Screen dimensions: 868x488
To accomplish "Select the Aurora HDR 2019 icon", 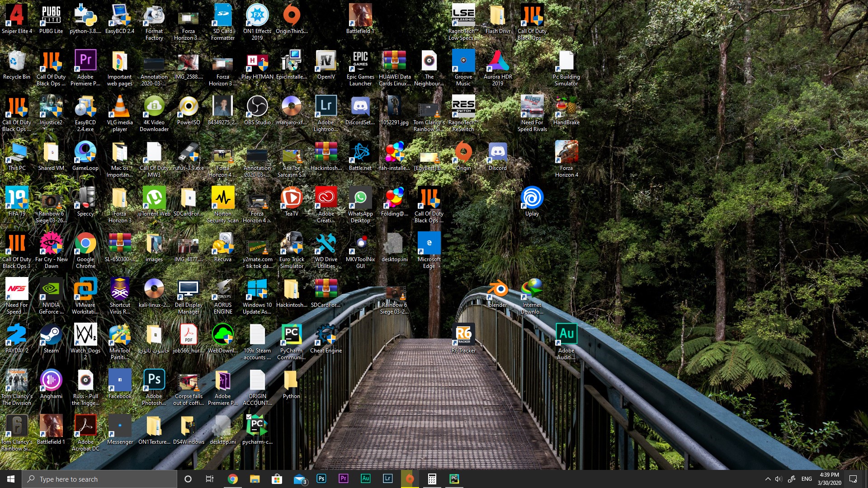I will coord(498,68).
